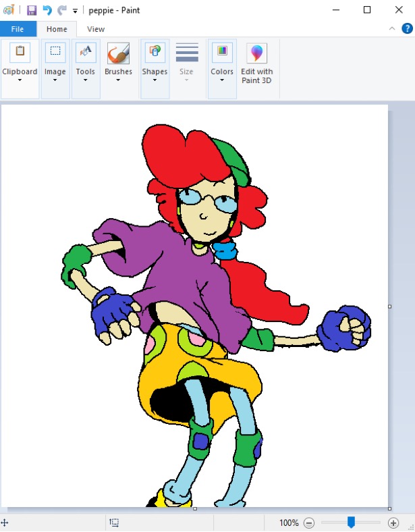Click the 100% zoom level text
Image resolution: width=415 pixels, height=532 pixels.
[289, 523]
